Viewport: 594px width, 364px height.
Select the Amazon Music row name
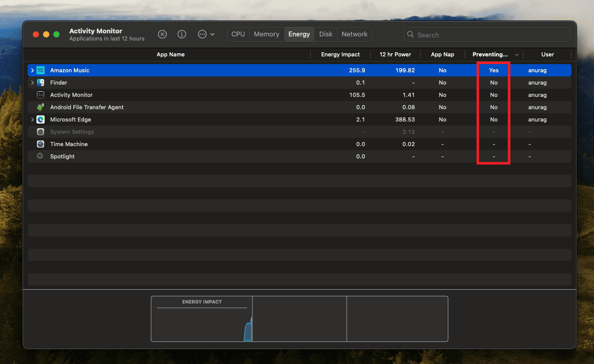(70, 70)
